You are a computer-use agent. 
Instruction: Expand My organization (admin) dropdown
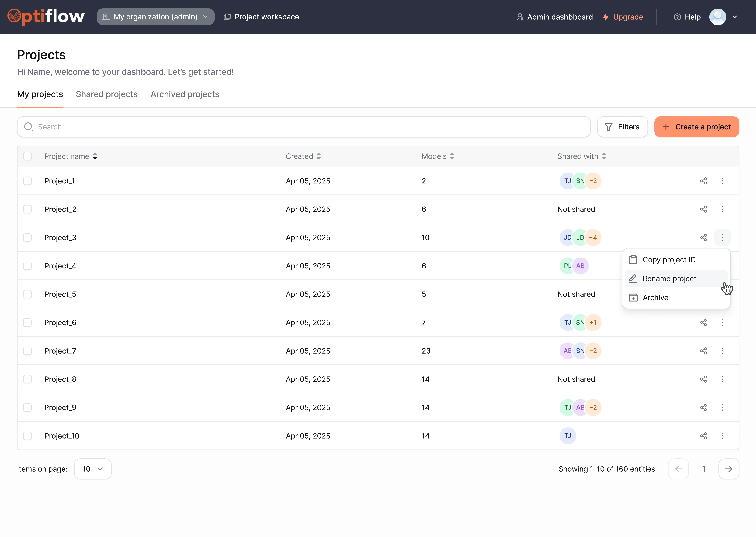pos(155,17)
